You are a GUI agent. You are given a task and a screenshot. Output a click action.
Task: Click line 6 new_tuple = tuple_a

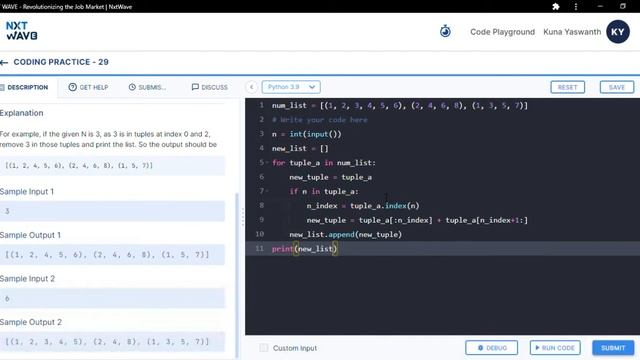(x=331, y=177)
